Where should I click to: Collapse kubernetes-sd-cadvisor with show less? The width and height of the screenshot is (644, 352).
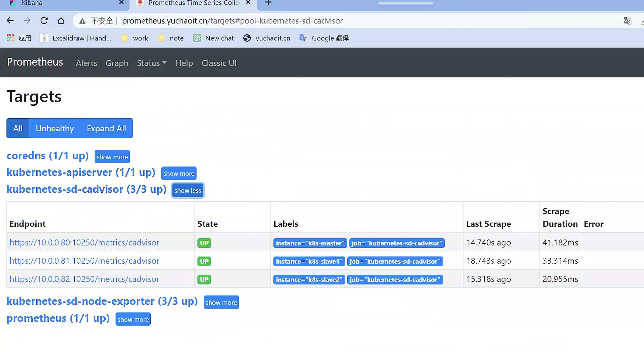[188, 191]
